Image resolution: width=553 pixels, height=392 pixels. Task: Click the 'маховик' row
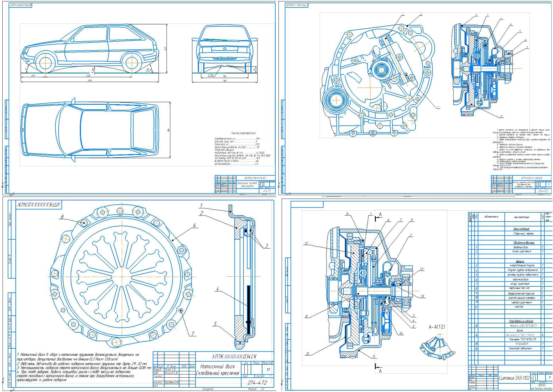point(519,307)
